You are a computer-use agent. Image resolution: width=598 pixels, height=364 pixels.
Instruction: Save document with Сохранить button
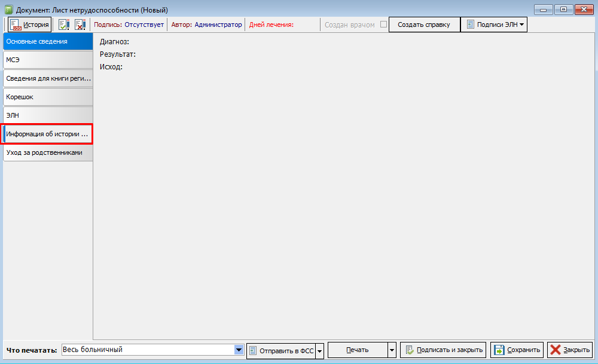coord(517,350)
